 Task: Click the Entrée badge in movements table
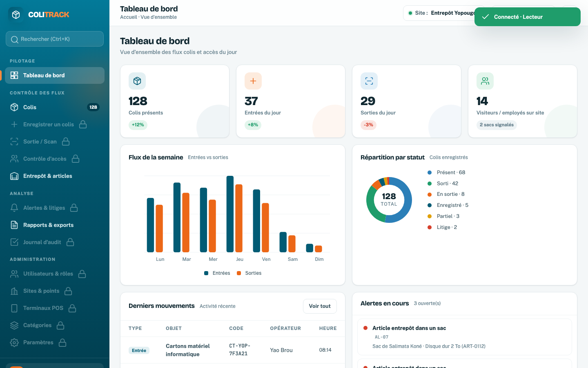click(x=139, y=350)
